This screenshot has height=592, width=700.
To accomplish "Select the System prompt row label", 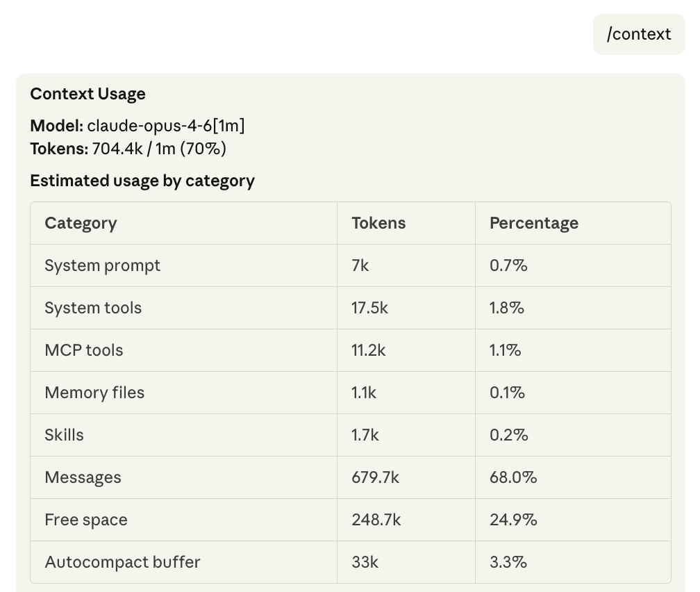I will point(102,265).
